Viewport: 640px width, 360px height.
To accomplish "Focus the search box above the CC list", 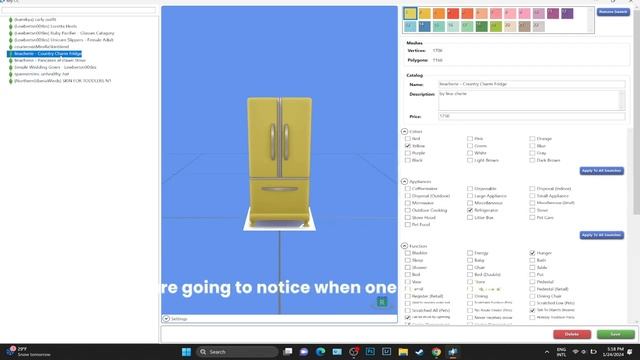I will tap(78, 9).
